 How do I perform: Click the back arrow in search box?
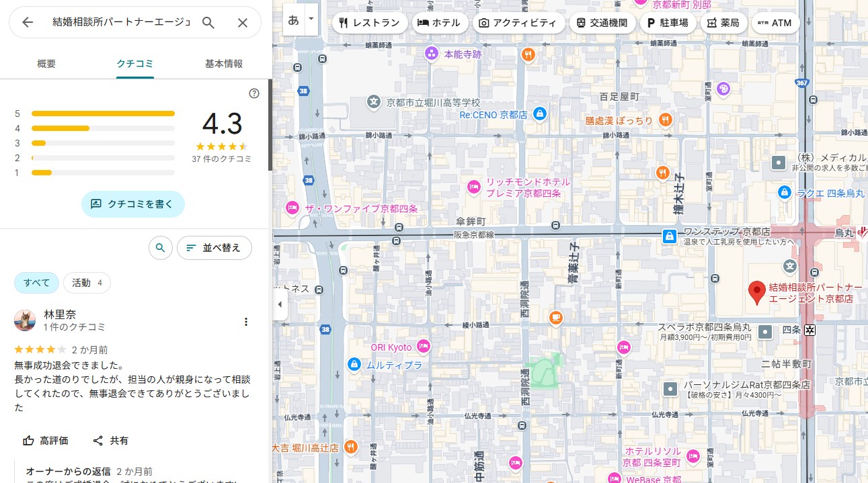28,22
